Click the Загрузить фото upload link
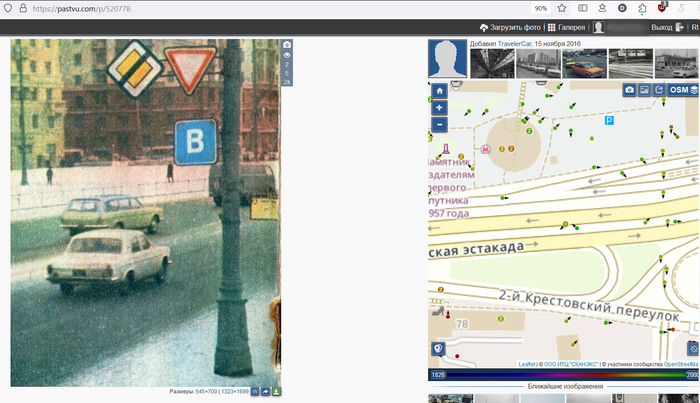 click(510, 27)
